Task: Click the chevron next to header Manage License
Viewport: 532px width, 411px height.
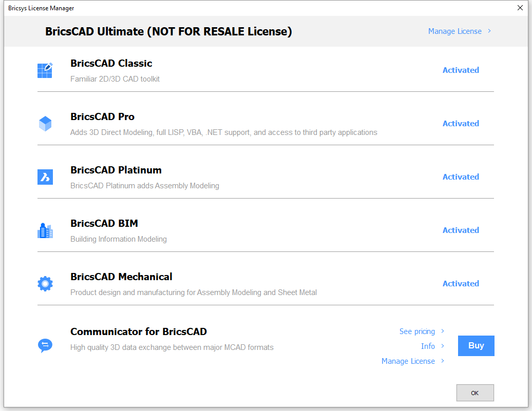Action: pos(489,31)
